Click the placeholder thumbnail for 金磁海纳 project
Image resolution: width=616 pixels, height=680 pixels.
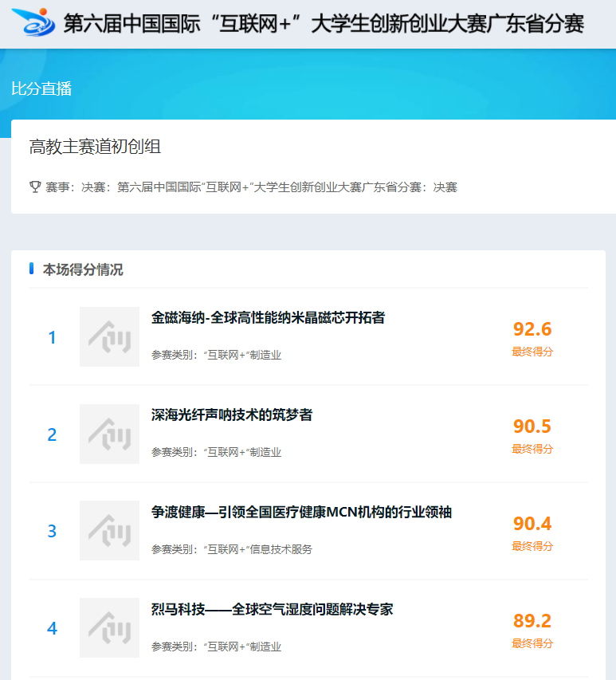pos(109,337)
